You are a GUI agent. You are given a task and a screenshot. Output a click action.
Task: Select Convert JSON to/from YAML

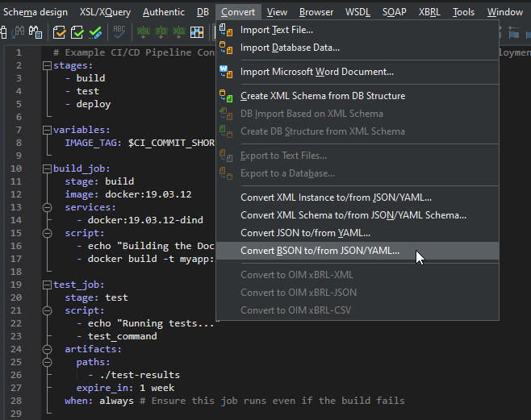(x=305, y=233)
